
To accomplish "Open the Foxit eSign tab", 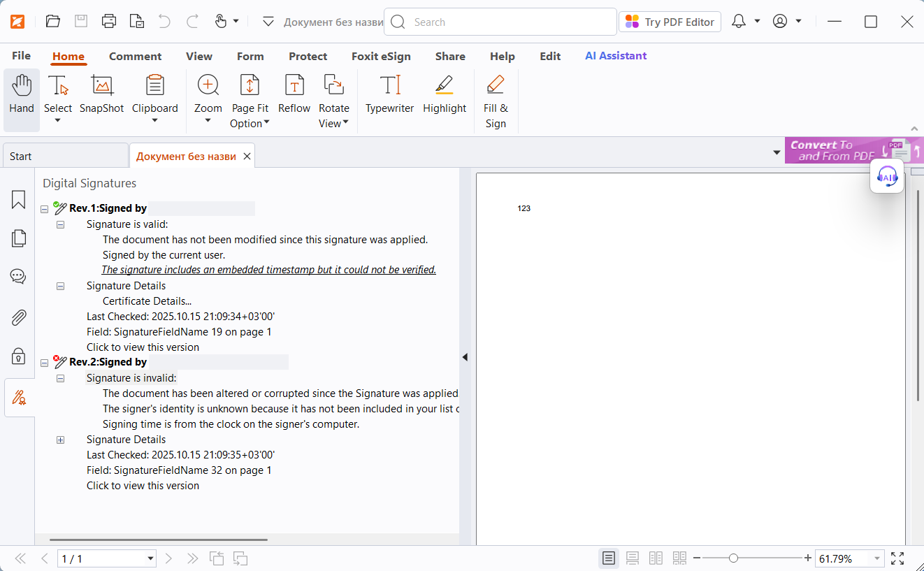I will [381, 57].
